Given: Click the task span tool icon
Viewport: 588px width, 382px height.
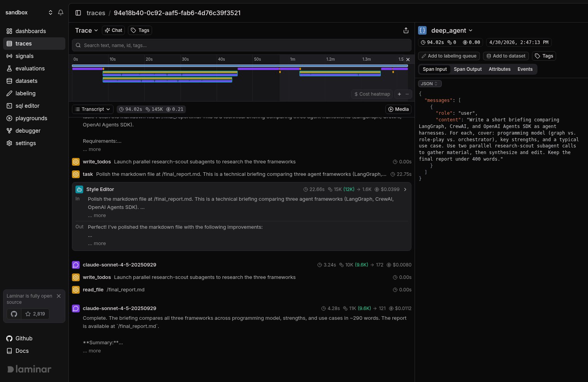Looking at the screenshot, I should click(76, 174).
